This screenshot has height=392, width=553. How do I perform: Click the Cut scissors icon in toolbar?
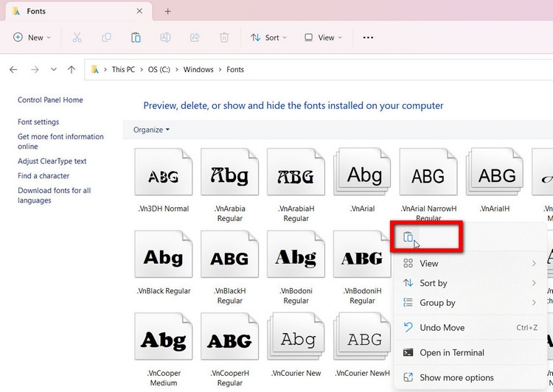77,38
